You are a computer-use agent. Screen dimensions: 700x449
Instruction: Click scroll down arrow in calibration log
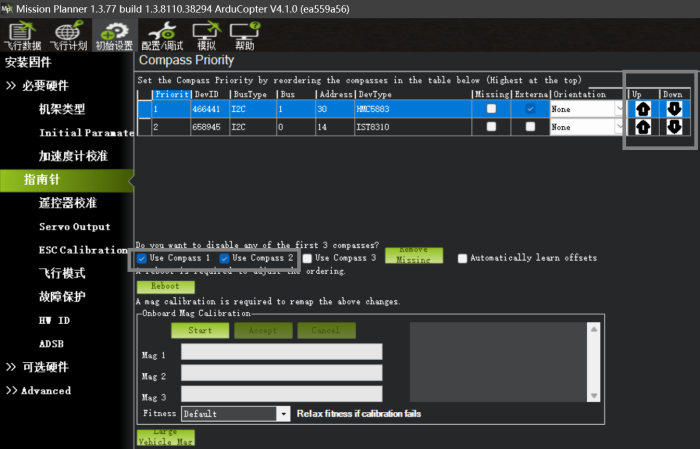click(594, 395)
